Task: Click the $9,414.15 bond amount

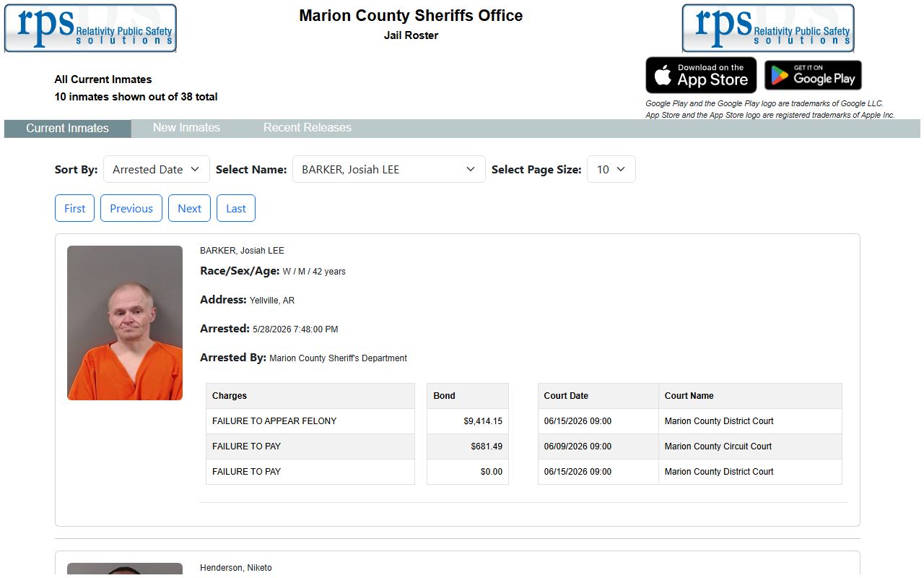Action: pos(483,421)
